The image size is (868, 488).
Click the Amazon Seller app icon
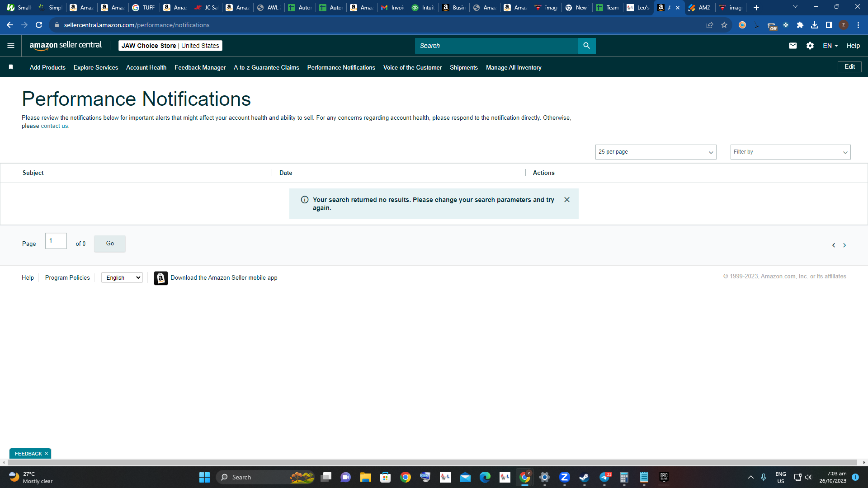point(160,278)
